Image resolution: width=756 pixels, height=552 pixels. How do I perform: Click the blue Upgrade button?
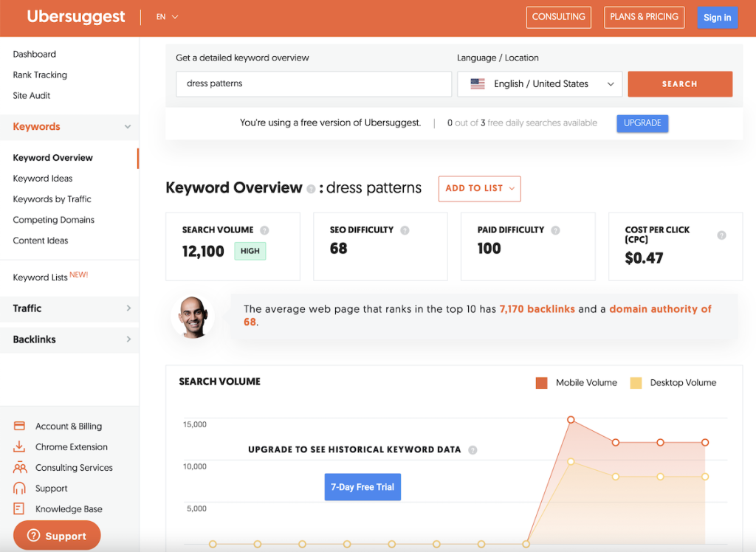[642, 123]
